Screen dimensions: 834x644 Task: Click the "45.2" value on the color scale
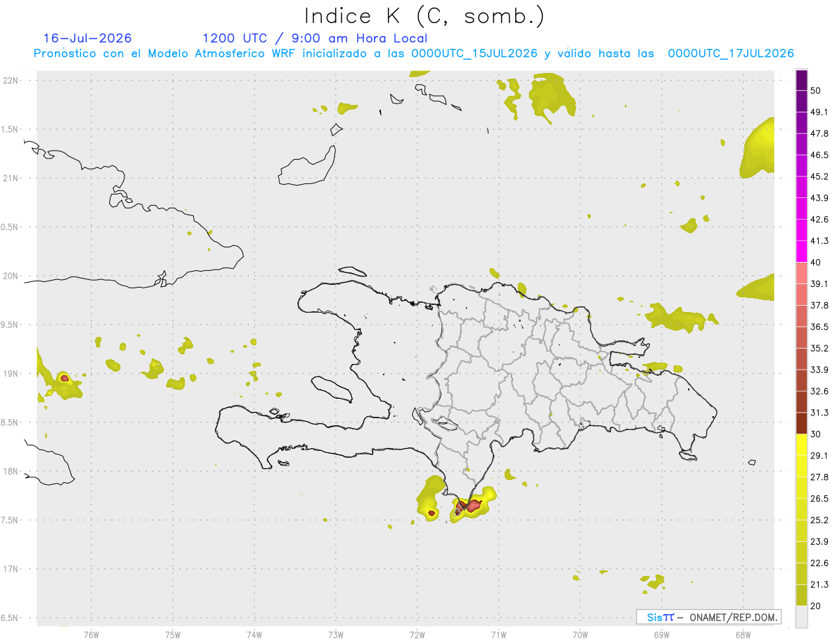point(819,176)
